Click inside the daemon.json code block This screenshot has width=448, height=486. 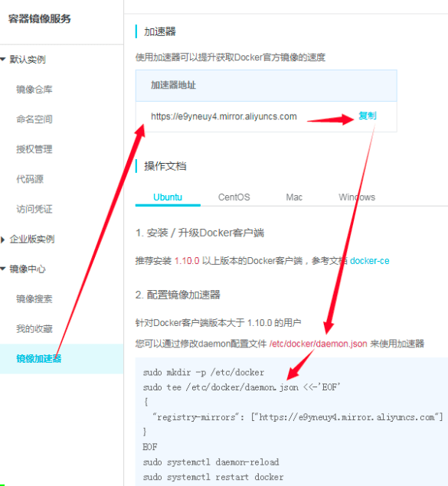(292, 422)
